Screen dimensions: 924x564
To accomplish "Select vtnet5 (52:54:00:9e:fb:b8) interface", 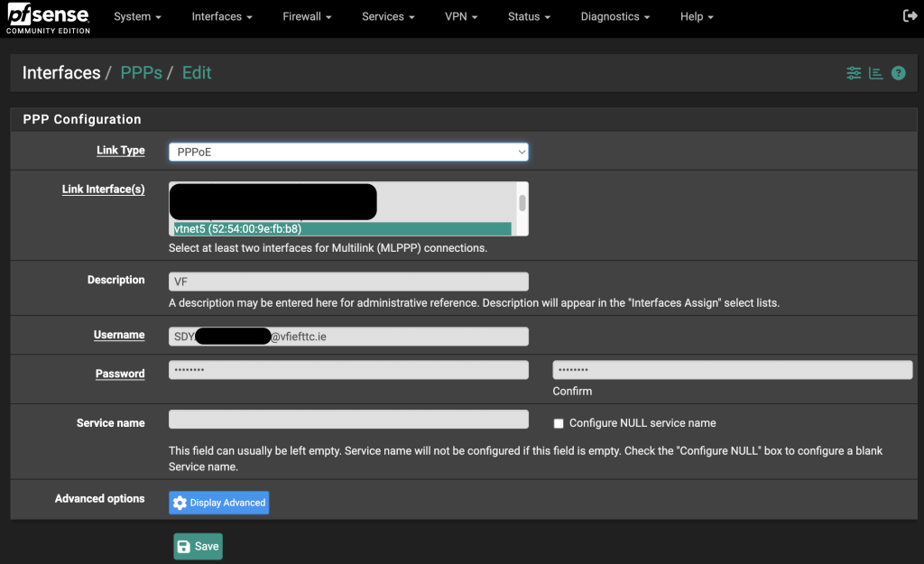I will 340,228.
